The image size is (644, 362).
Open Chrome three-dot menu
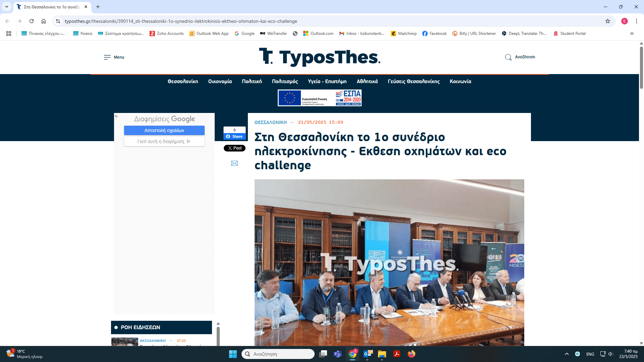[636, 21]
